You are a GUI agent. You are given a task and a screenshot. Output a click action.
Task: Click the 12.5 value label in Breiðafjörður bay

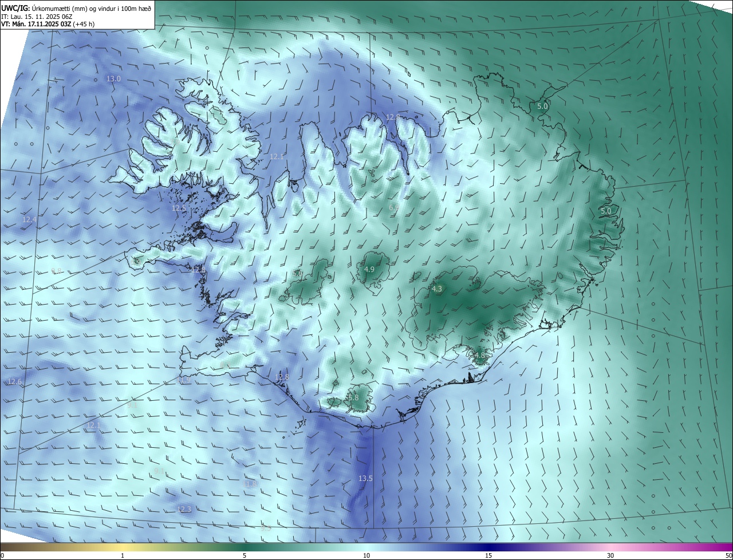pyautogui.click(x=179, y=208)
